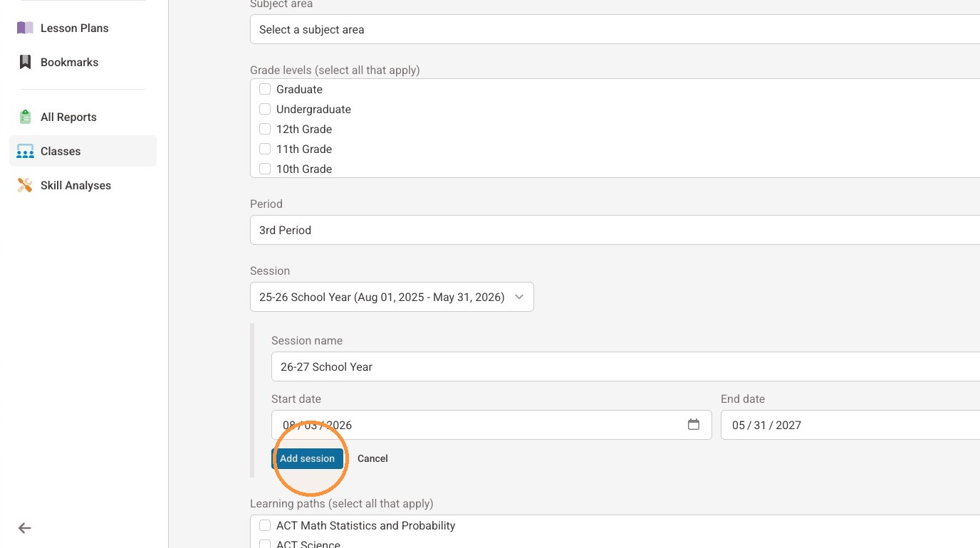Open the Session dropdown for 25-26 School Year

click(x=392, y=297)
